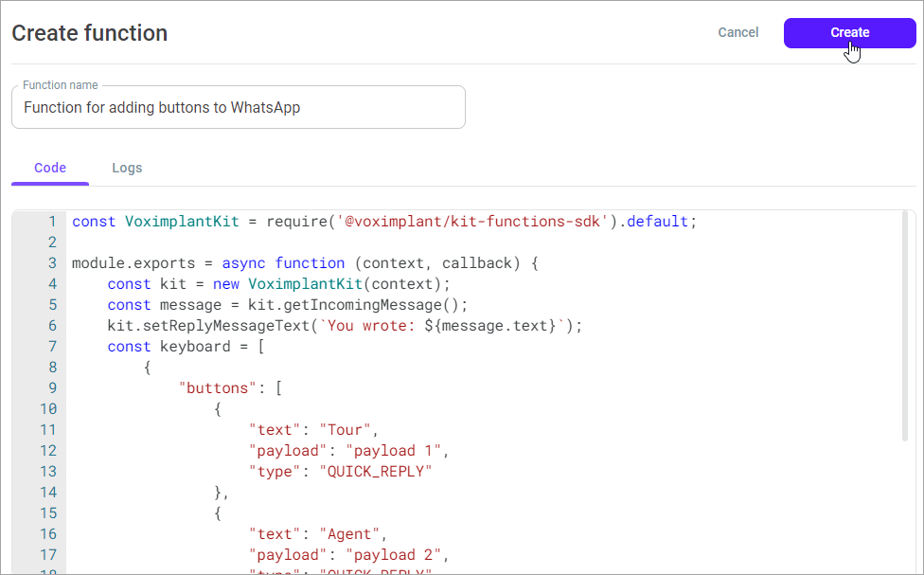Cancel the function creation
The width and height of the screenshot is (924, 575).
pos(737,32)
